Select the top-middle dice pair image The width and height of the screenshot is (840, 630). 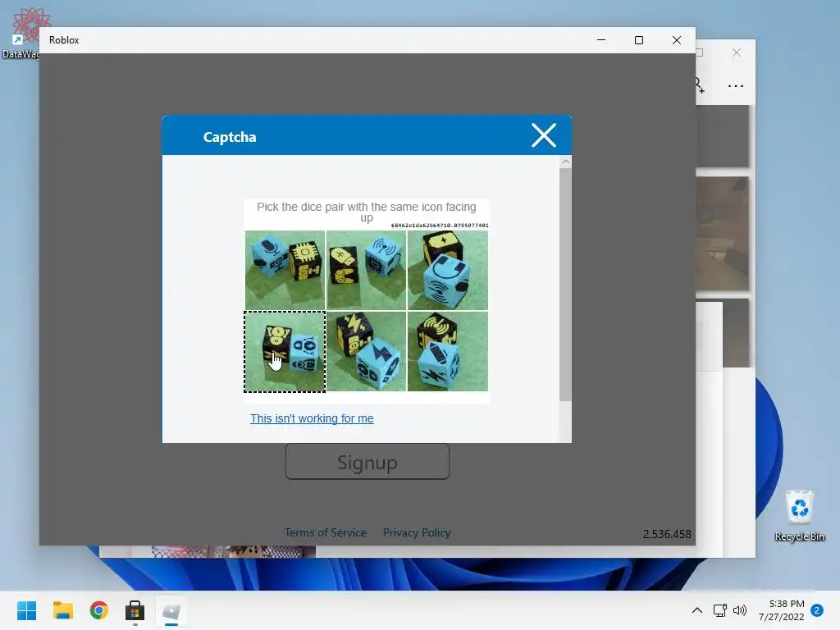click(367, 270)
